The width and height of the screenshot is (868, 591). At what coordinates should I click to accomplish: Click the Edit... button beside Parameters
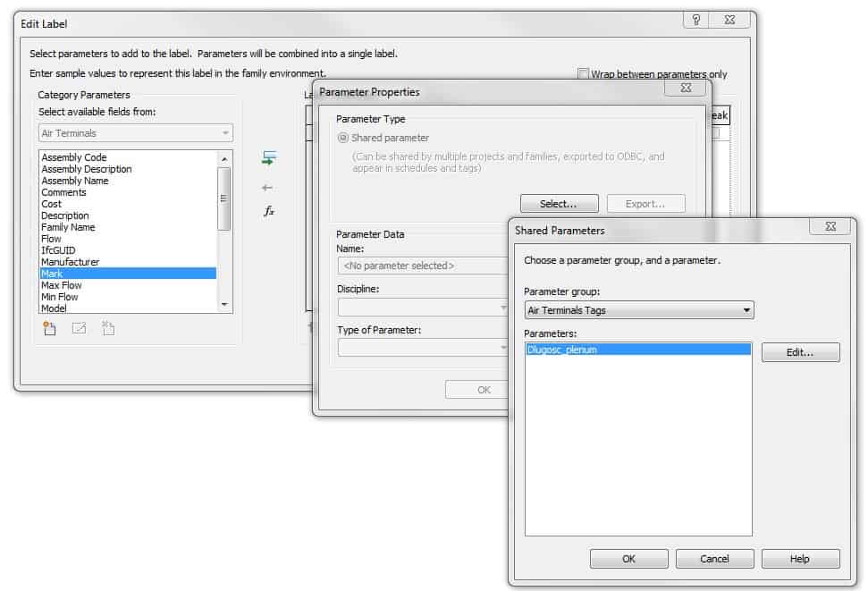[x=800, y=352]
